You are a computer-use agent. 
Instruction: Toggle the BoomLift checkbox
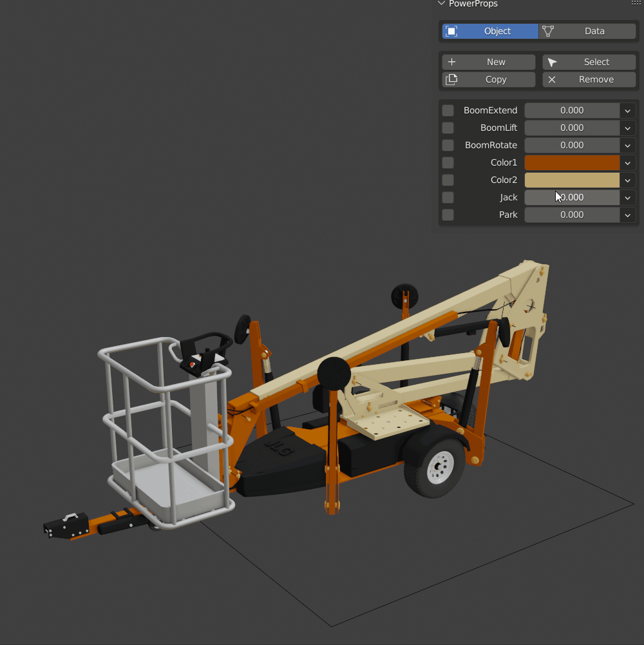(448, 128)
